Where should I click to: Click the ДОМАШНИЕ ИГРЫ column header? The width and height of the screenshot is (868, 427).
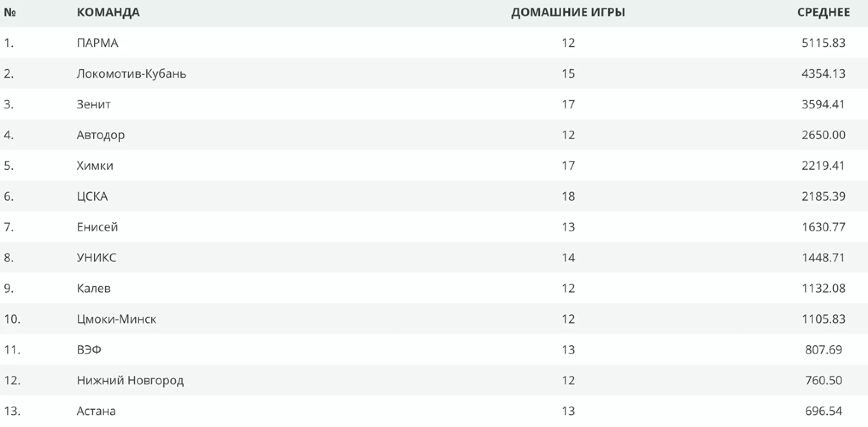568,12
